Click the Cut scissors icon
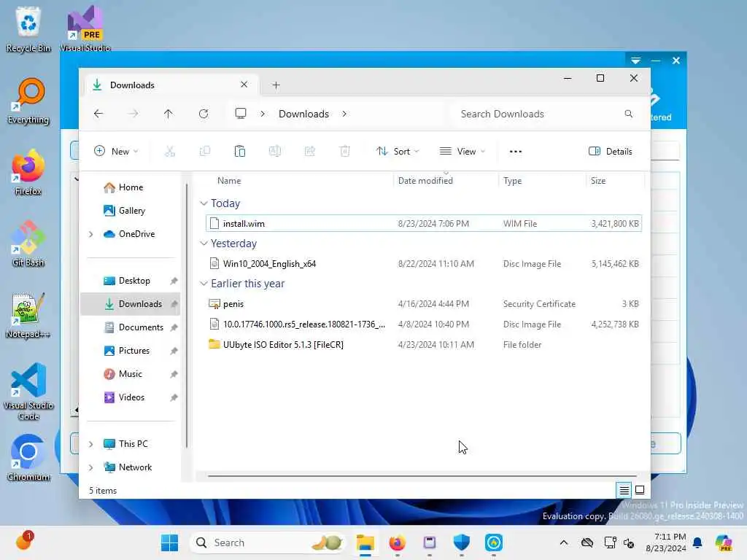Viewport: 747px width, 560px height. tap(169, 152)
